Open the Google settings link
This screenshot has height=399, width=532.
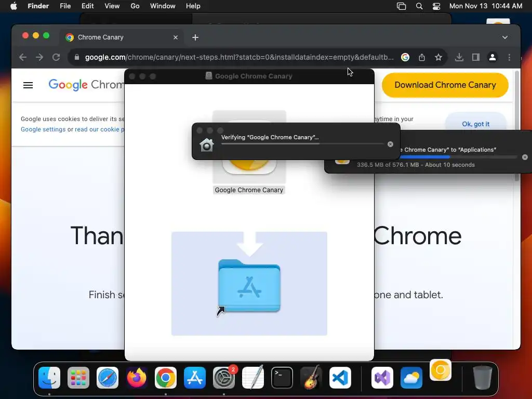(x=43, y=129)
